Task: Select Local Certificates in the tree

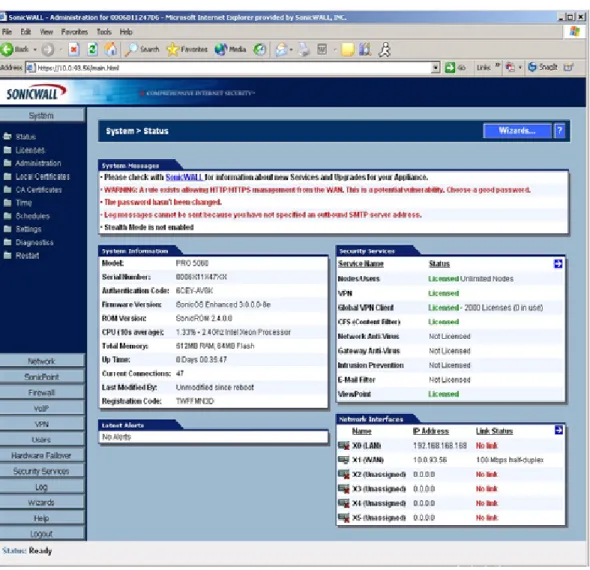Action: 43,176
